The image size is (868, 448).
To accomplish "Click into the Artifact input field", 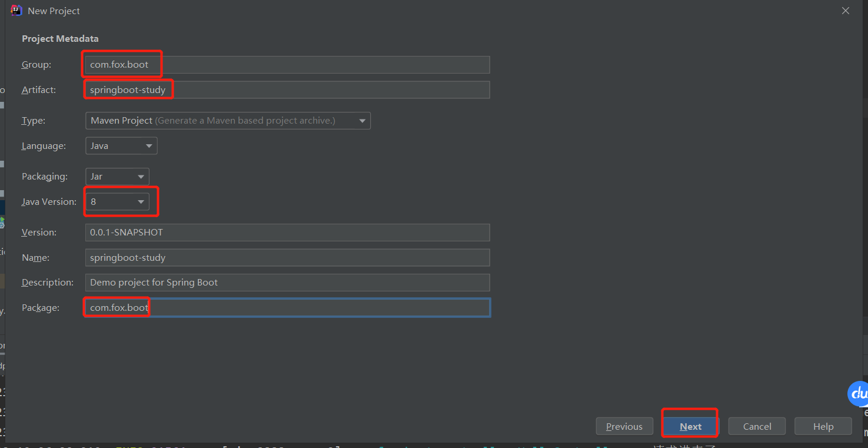I will 287,89.
